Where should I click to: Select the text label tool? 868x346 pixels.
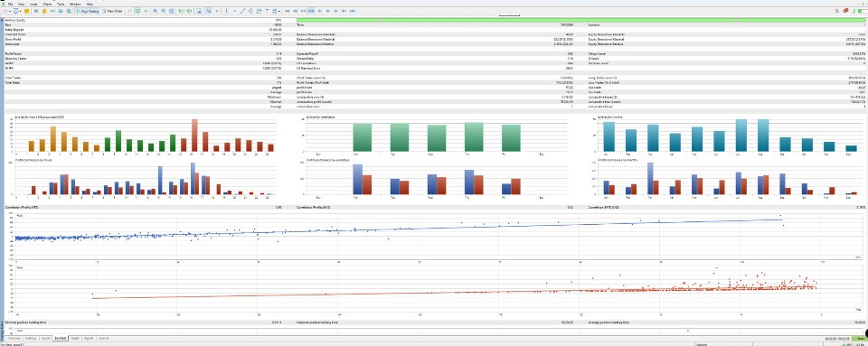(267, 11)
